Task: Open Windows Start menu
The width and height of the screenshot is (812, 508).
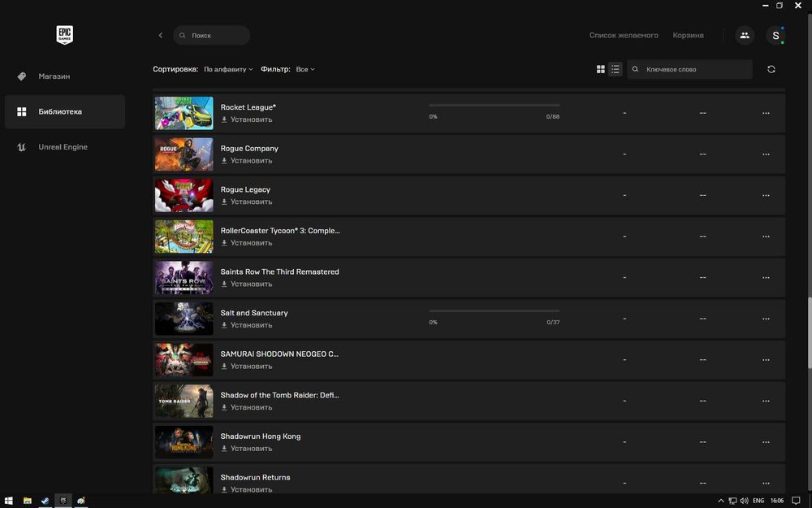Action: tap(8, 501)
